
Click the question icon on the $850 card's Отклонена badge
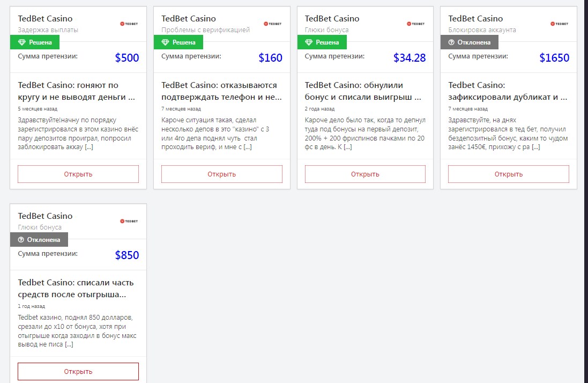21,240
